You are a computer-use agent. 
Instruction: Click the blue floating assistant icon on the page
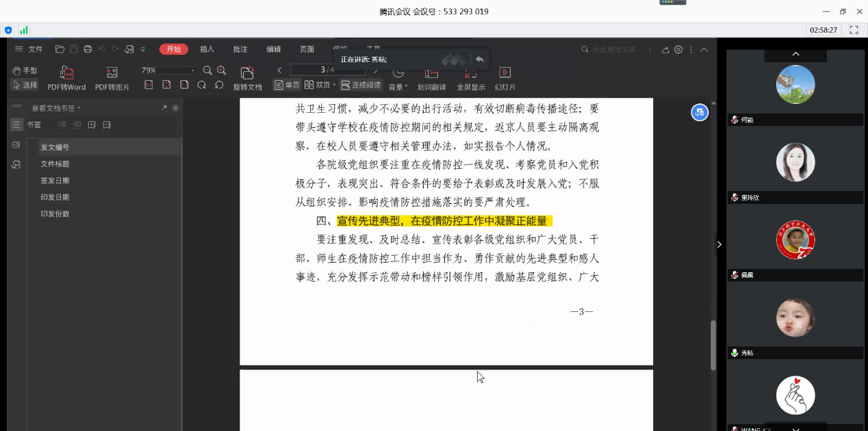[699, 113]
